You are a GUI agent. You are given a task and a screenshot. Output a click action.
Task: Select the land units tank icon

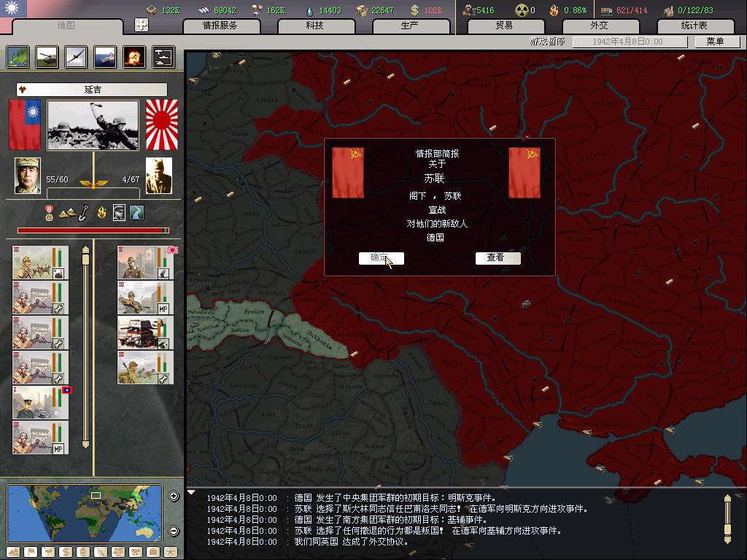tap(47, 56)
